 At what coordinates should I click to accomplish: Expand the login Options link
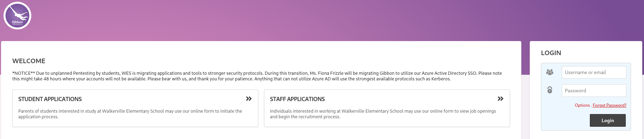[x=582, y=105]
